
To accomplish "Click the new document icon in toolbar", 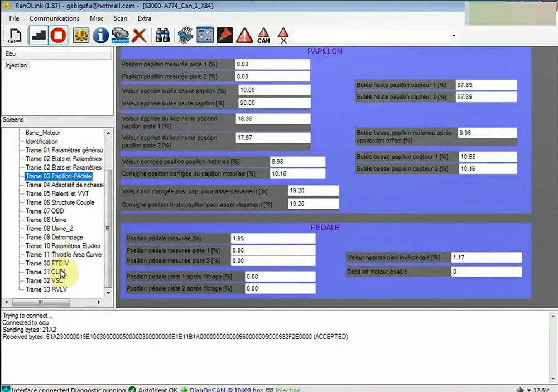I will 15,35.
